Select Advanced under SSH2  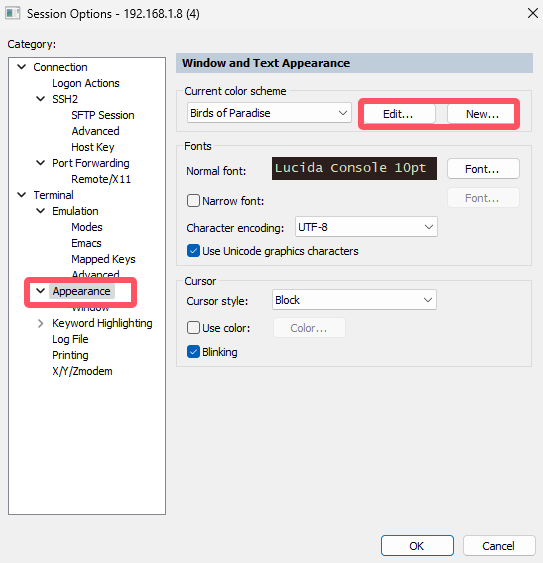(x=95, y=131)
